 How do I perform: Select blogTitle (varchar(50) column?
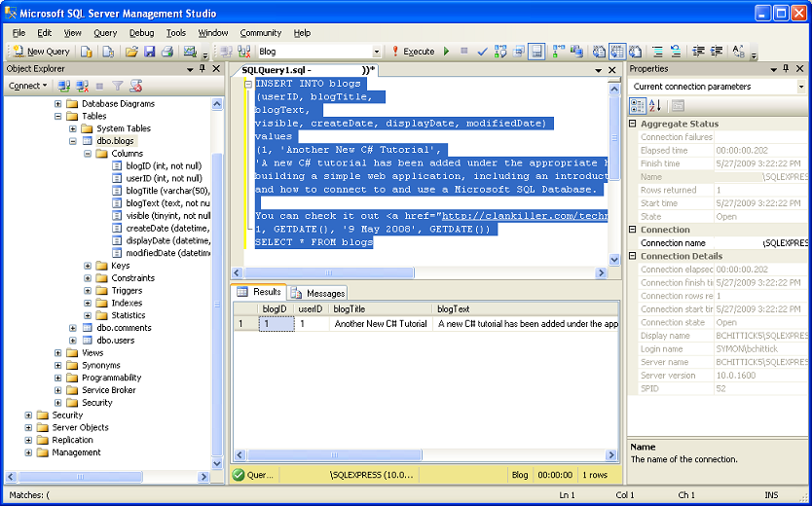point(167,191)
